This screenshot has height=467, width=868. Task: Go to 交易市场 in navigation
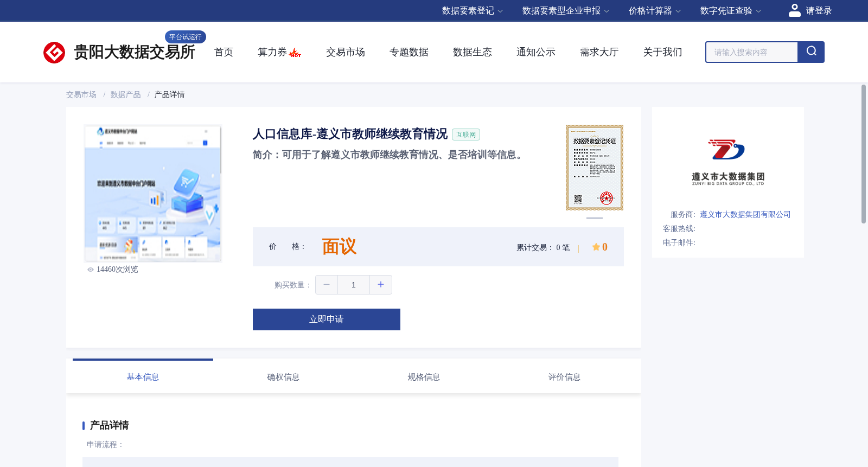click(x=346, y=52)
